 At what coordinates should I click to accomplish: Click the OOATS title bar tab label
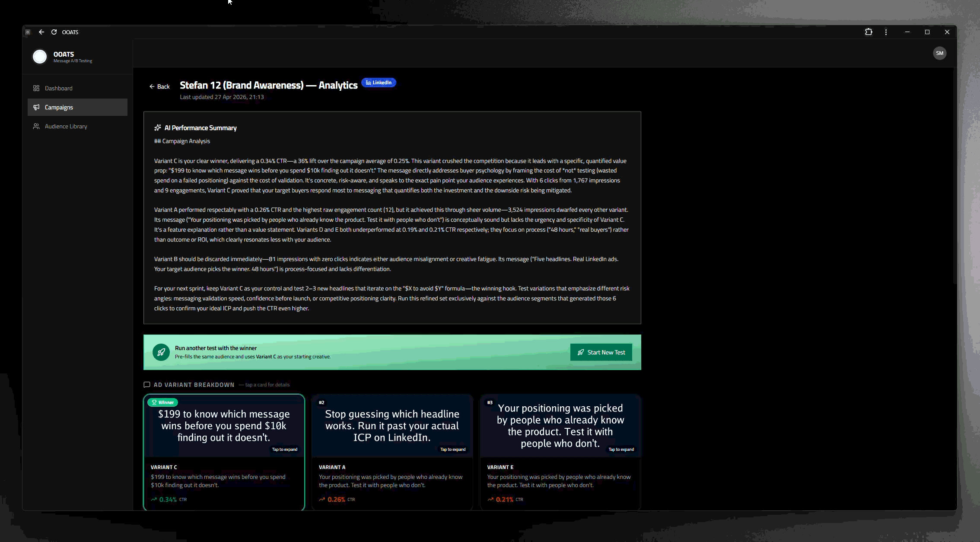[x=70, y=32]
